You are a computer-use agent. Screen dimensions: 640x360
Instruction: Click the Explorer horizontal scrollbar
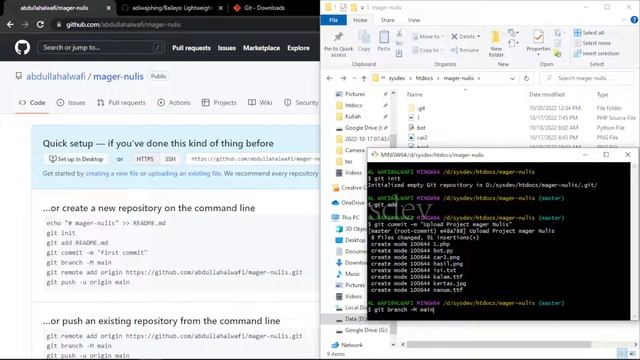[x=499, y=344]
